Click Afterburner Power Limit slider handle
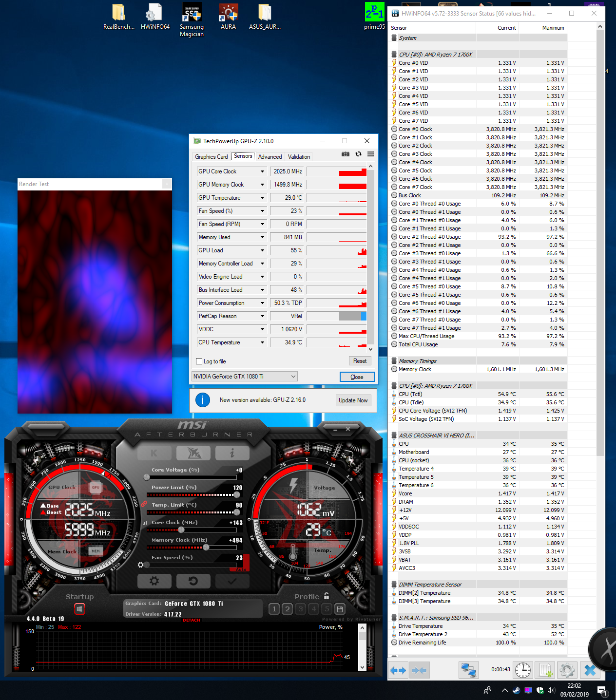 tap(237, 494)
